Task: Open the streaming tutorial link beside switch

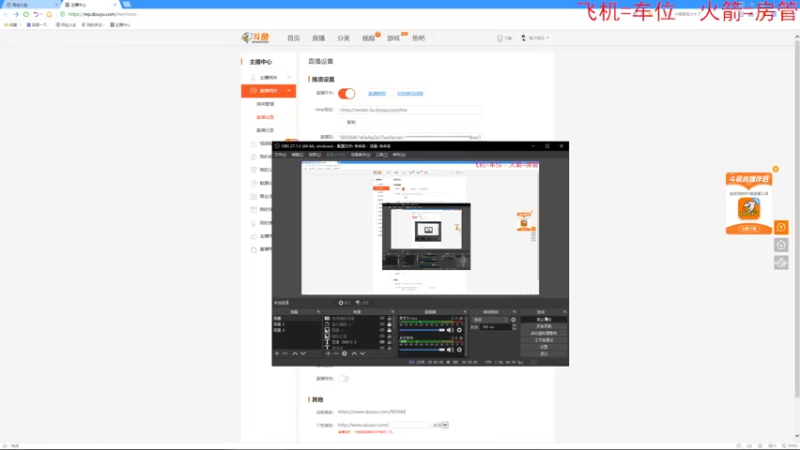Action: point(377,94)
